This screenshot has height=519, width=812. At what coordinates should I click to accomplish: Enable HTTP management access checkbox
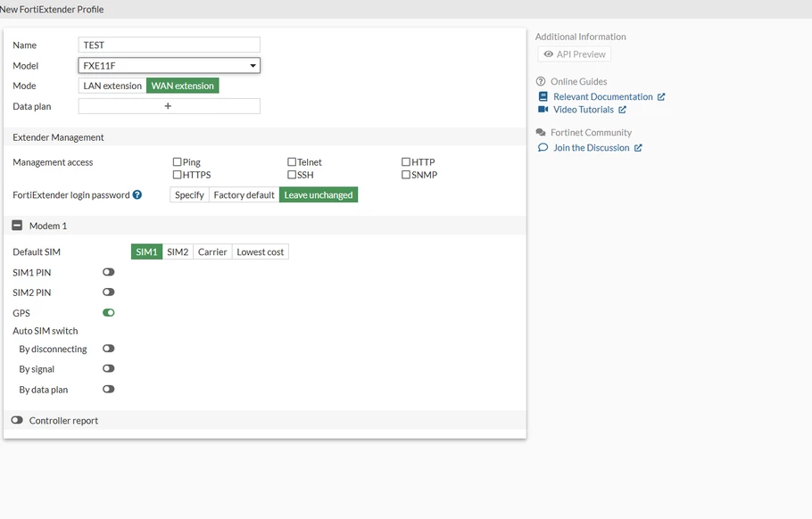406,162
